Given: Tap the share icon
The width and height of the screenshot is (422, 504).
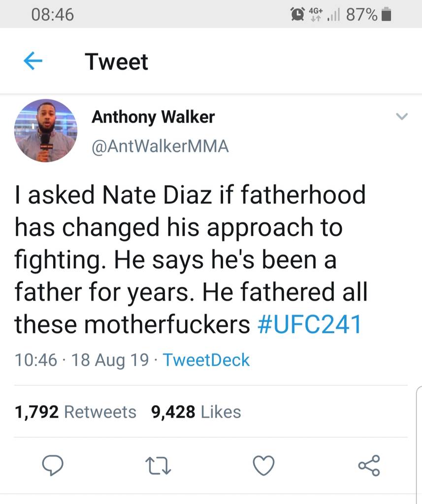Looking at the screenshot, I should point(369,466).
